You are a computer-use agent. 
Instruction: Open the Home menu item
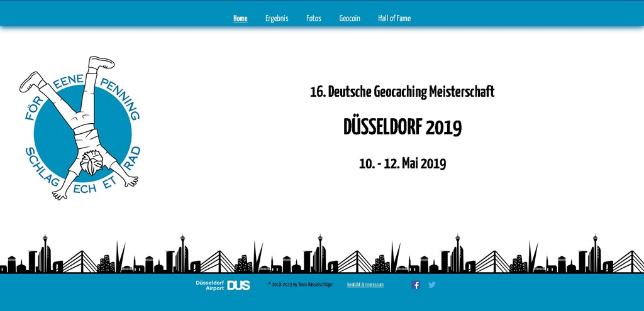click(x=240, y=18)
